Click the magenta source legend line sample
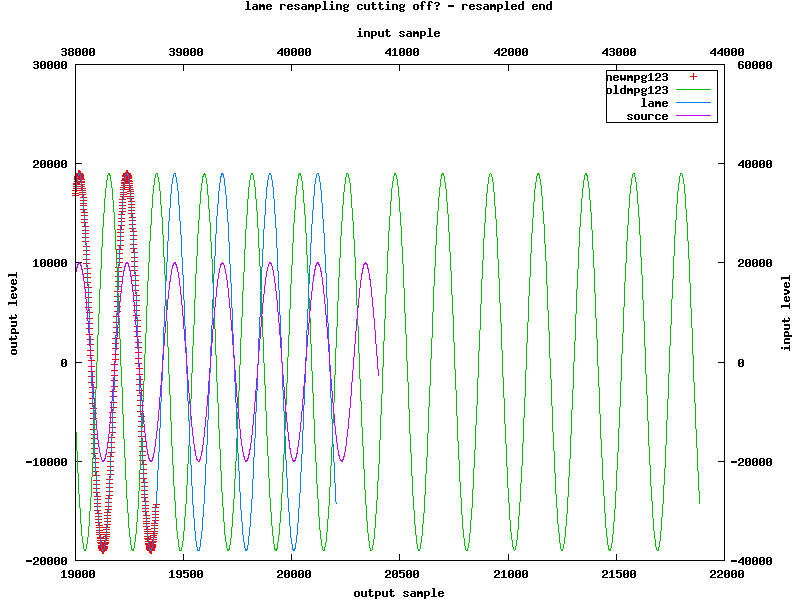This screenshot has width=800, height=600. pos(692,116)
